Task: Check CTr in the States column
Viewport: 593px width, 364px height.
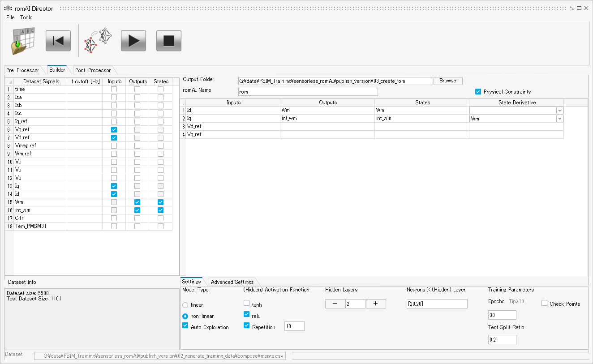Action: point(160,218)
